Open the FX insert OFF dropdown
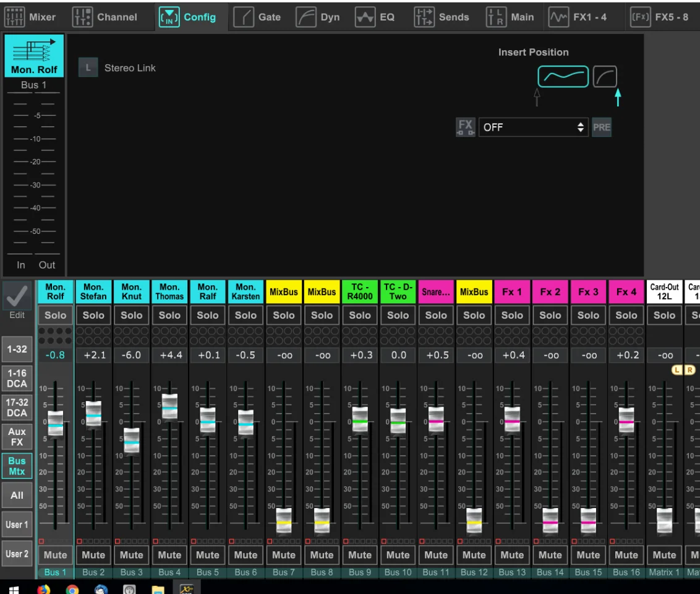 pyautogui.click(x=533, y=127)
